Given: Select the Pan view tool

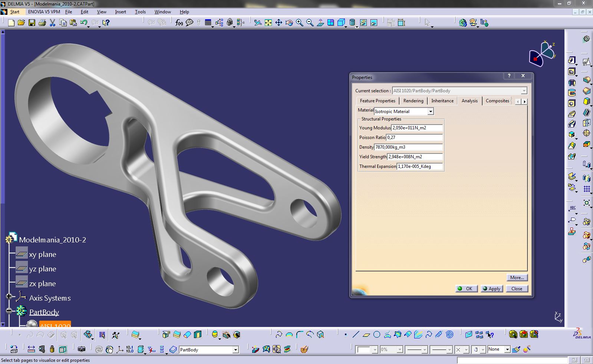Looking at the screenshot, I should pos(279,23).
